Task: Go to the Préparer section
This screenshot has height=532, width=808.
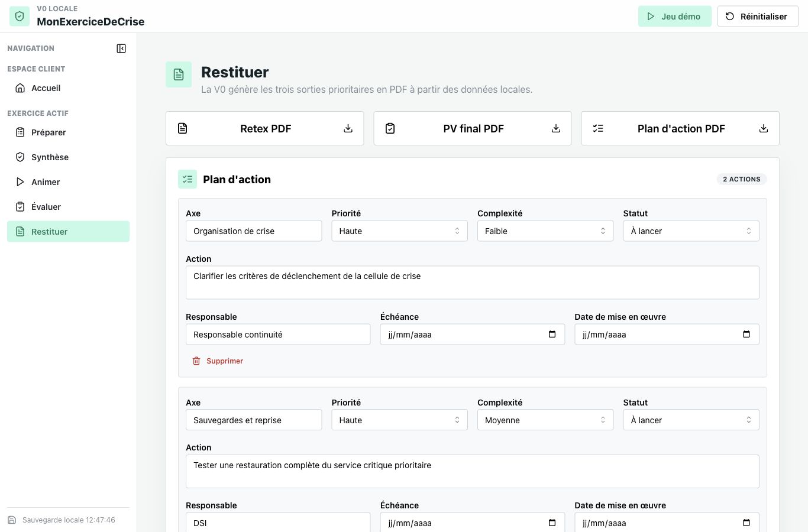Action: (68, 132)
